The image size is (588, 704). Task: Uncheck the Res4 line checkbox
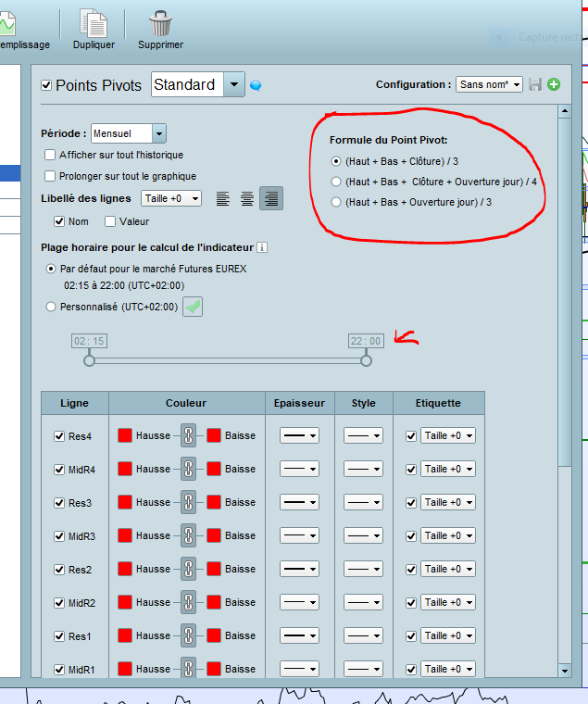coord(59,436)
